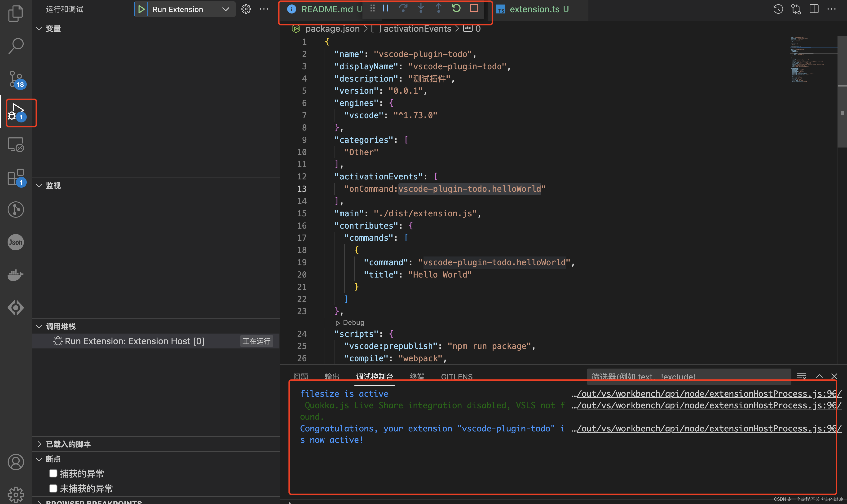
Task: Start debugging with green play button
Action: coord(141,9)
